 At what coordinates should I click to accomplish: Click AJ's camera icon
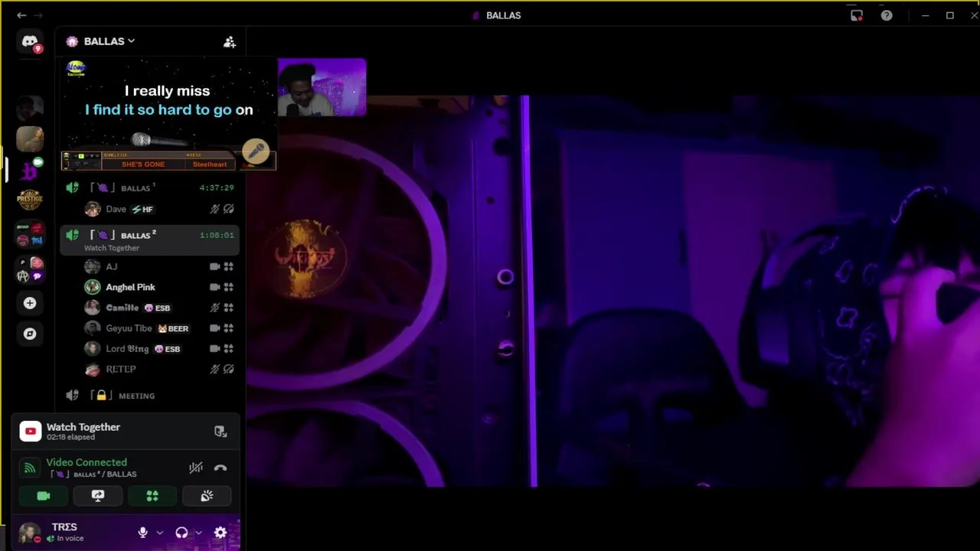tap(214, 266)
